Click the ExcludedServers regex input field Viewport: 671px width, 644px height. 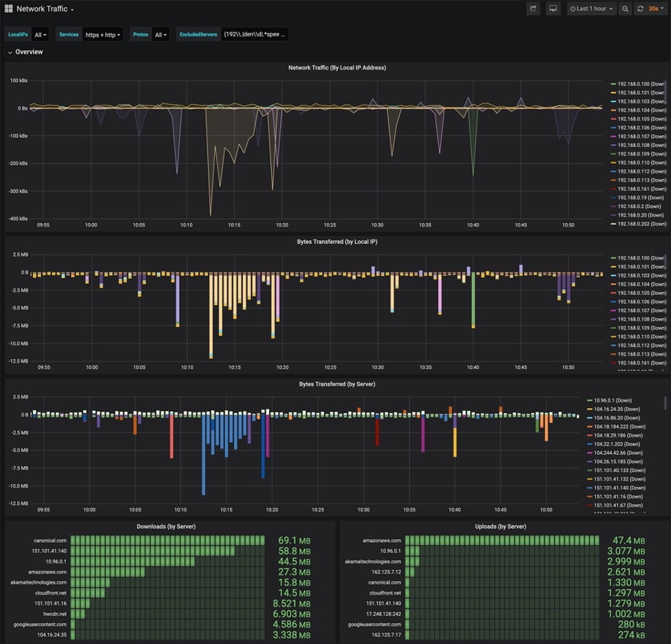coord(254,34)
